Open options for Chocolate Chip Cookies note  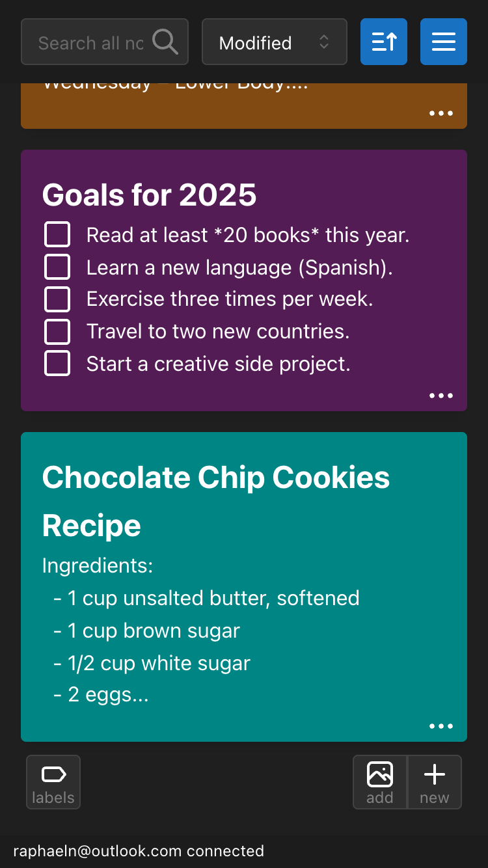441,726
